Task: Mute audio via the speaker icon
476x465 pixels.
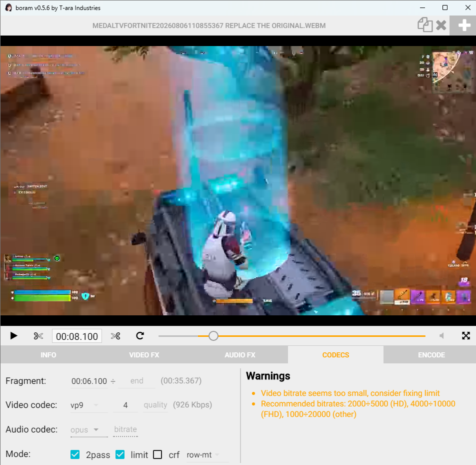Action: coord(441,336)
